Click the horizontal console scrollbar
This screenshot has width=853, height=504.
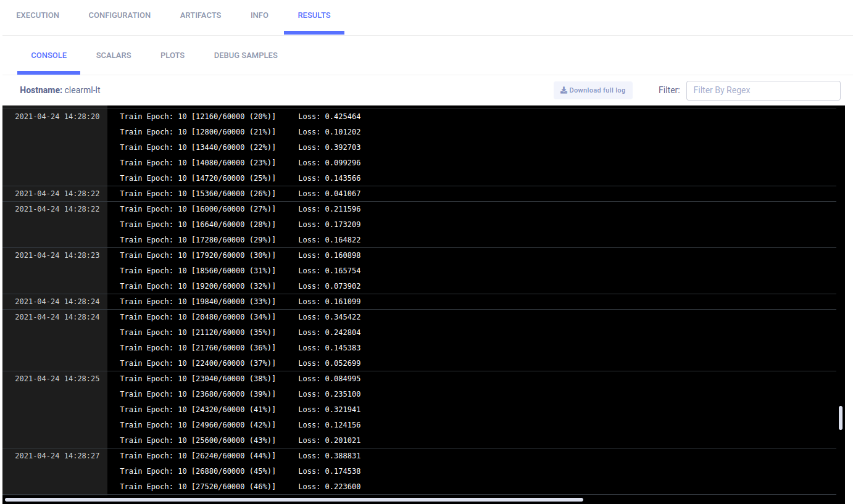click(294, 500)
